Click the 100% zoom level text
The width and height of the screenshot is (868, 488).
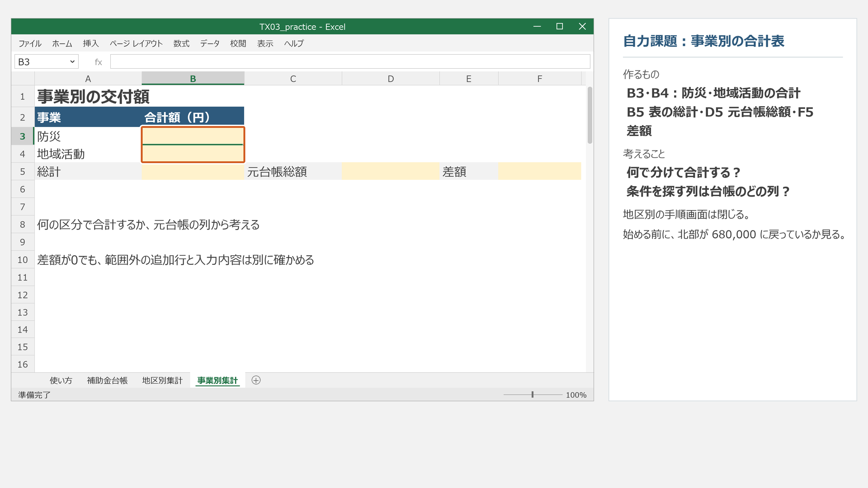[576, 395]
